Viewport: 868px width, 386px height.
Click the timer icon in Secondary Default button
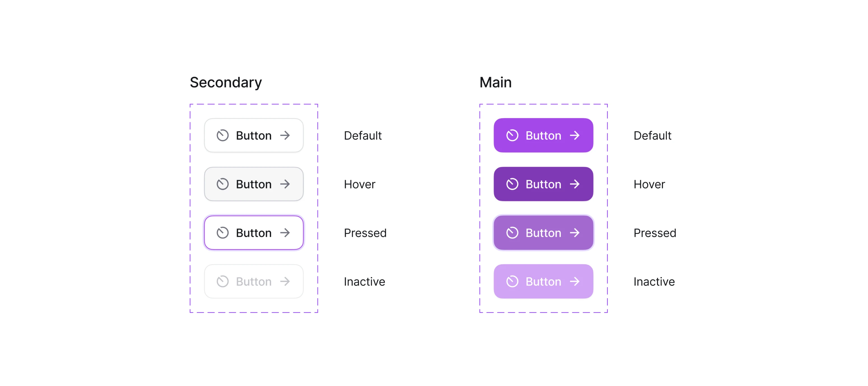222,135
